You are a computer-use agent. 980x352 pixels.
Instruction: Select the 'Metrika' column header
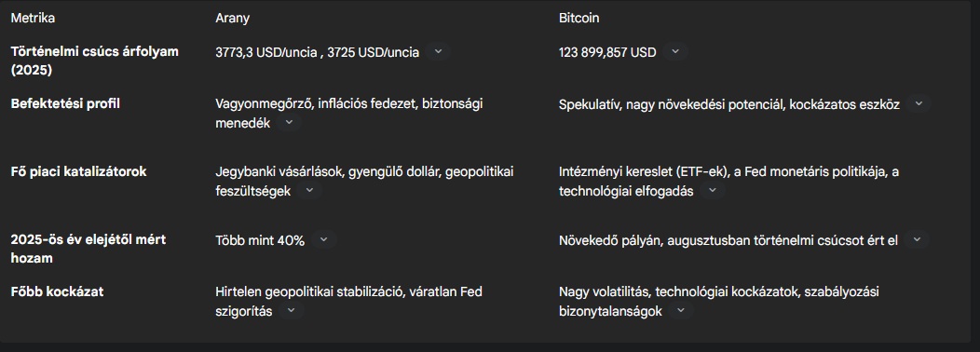[x=33, y=18]
